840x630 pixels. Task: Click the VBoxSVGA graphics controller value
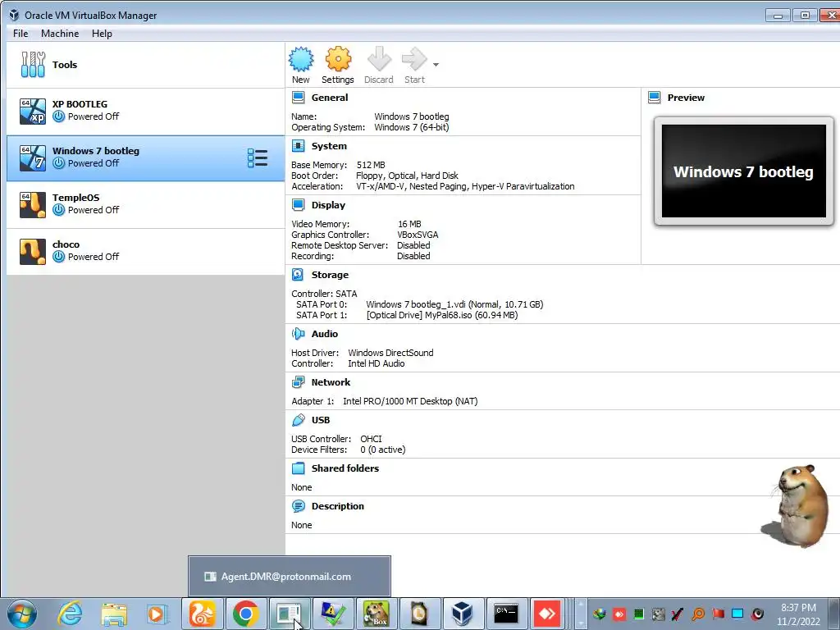(x=418, y=235)
